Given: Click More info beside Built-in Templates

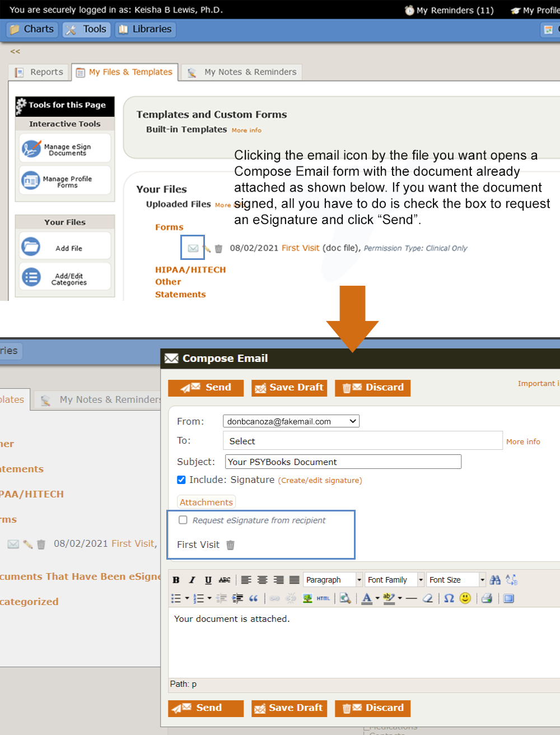Looking at the screenshot, I should pos(246,131).
